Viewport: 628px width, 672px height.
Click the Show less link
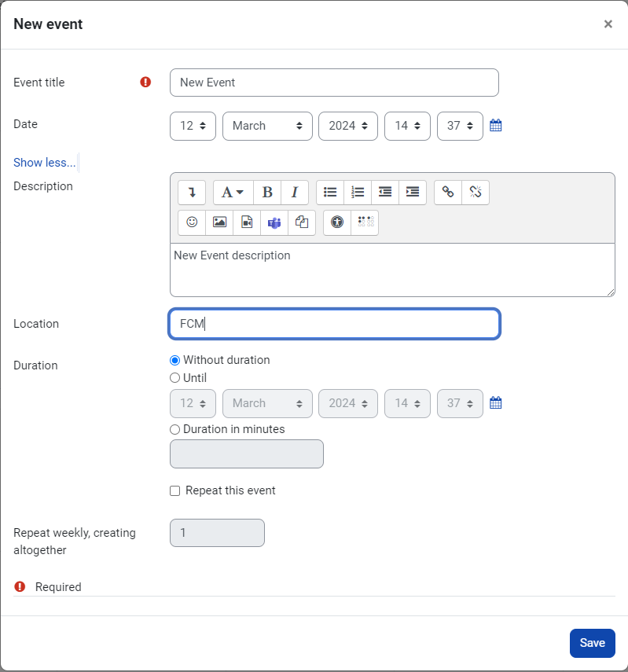(x=45, y=163)
